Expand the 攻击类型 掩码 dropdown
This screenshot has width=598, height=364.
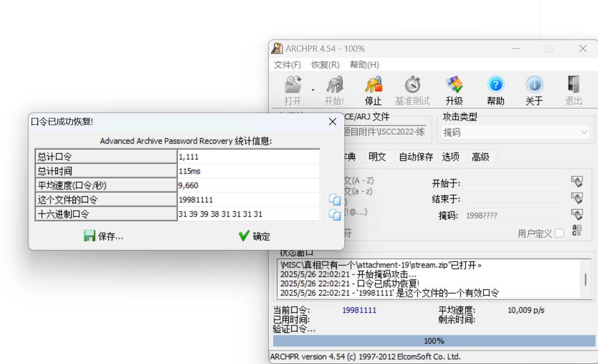584,132
